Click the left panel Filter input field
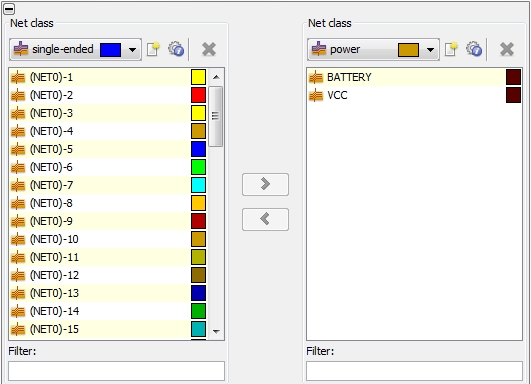 [116, 371]
